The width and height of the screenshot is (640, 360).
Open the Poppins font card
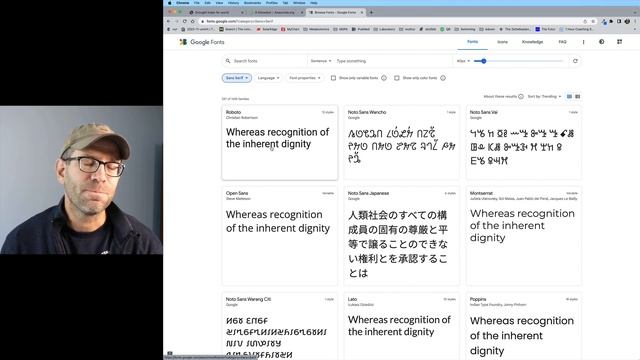click(x=524, y=326)
